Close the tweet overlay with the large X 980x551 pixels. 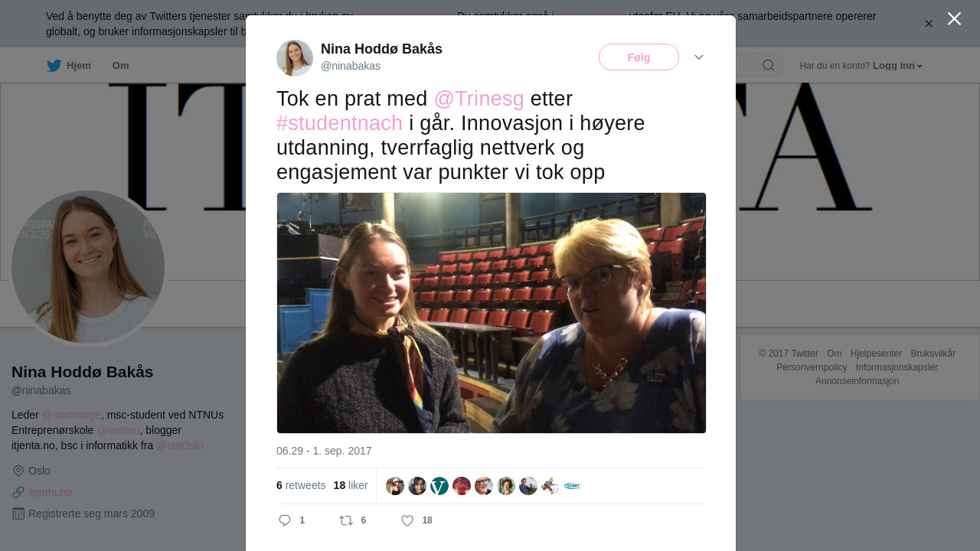(954, 18)
